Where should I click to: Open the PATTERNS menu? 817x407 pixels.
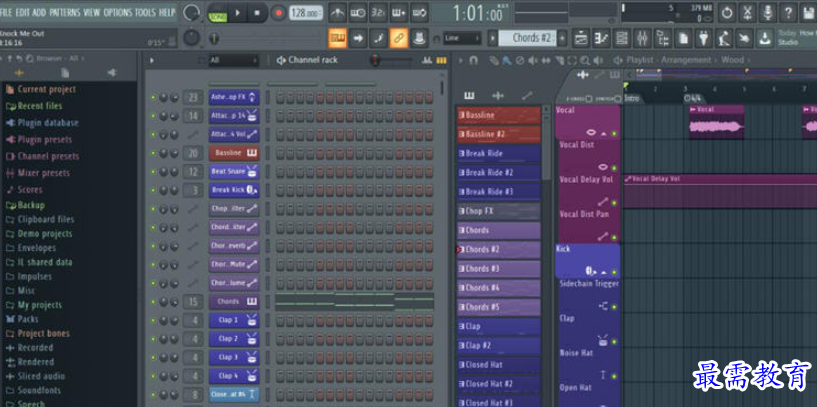(x=65, y=13)
